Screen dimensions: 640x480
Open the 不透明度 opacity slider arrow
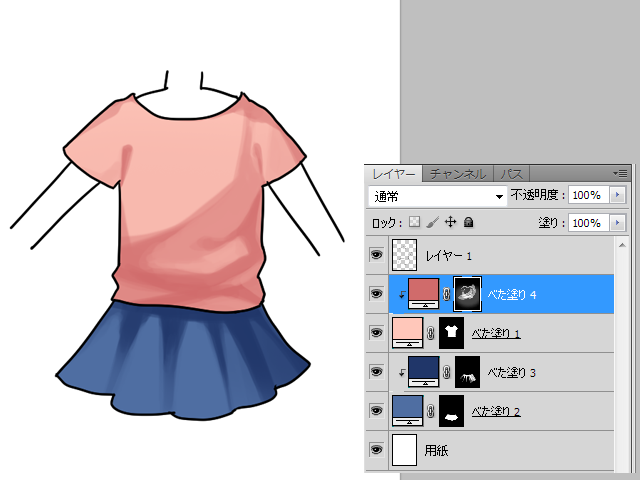tap(617, 195)
